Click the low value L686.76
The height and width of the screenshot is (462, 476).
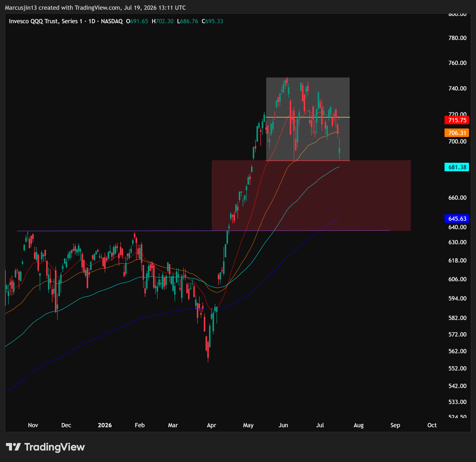[x=188, y=21]
